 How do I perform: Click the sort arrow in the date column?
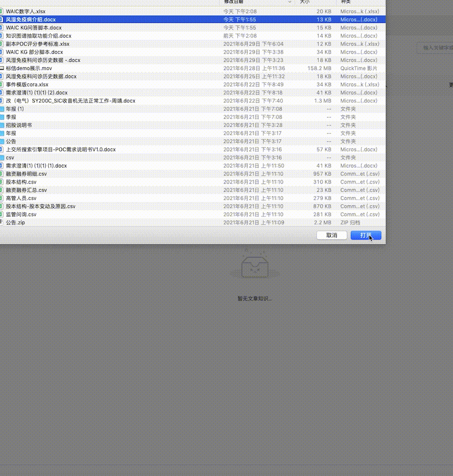(x=289, y=2)
